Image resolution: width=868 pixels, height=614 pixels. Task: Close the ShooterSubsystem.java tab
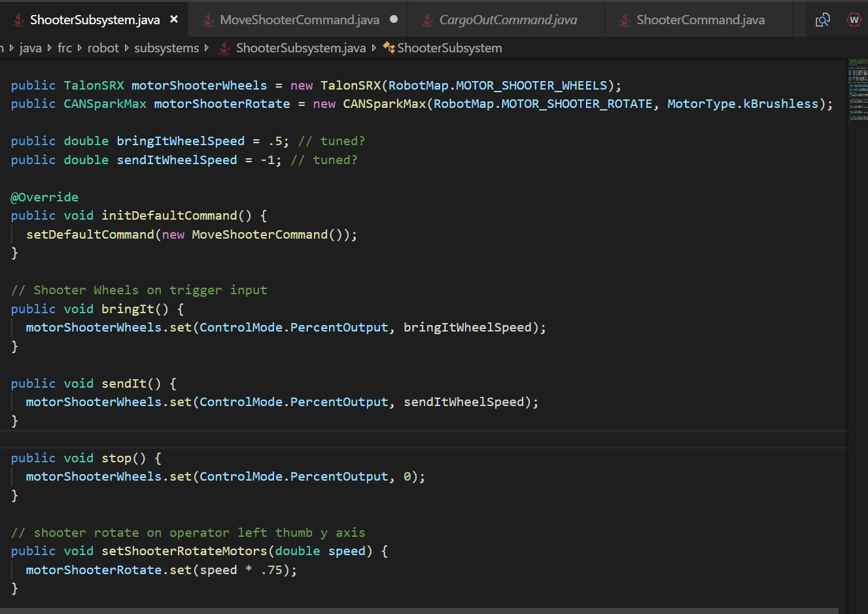(x=174, y=20)
